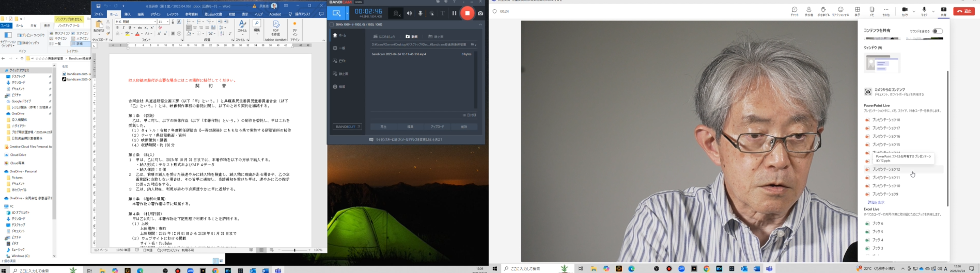Open Teams camera options dropdown arrow
The image size is (980, 273).
click(x=913, y=11)
